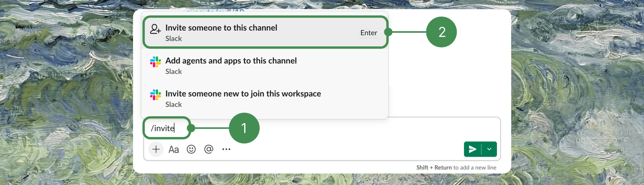Click the add-person icon beside 'Invite someone'
The image size is (644, 185).
point(155,29)
